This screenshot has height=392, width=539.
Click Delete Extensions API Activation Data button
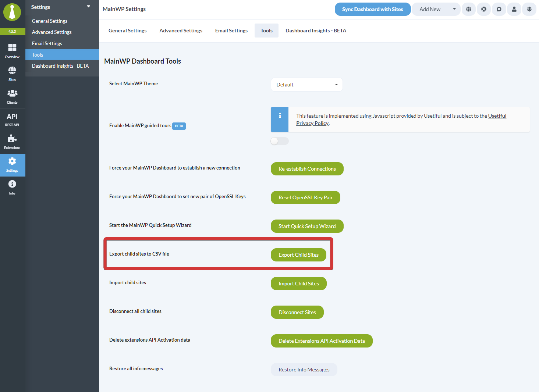[x=322, y=341]
